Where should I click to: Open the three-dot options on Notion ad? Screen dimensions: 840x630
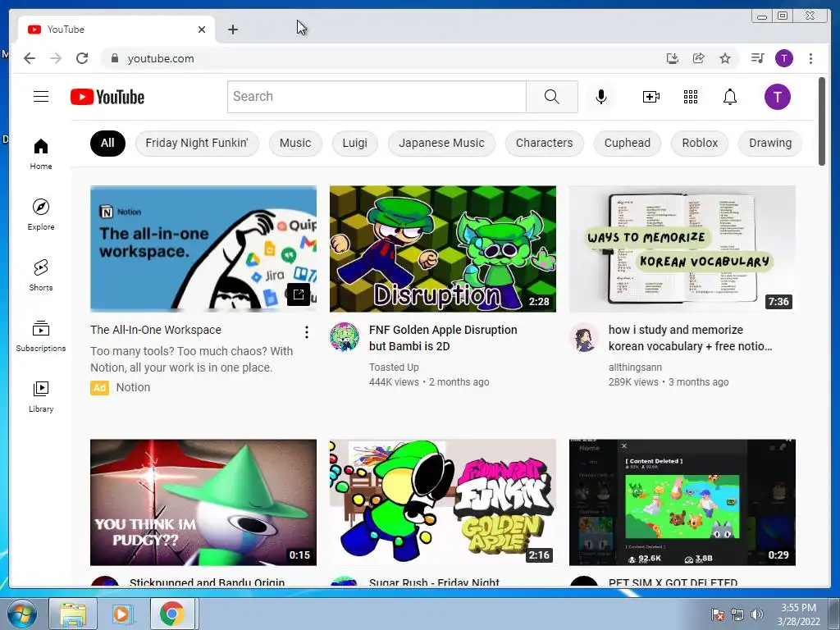pyautogui.click(x=307, y=332)
